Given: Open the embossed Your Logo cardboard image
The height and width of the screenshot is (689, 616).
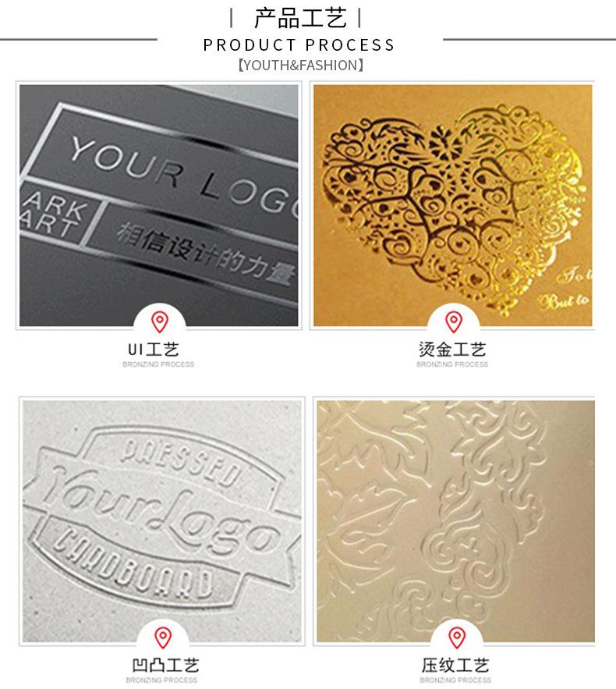Looking at the screenshot, I should [162, 521].
